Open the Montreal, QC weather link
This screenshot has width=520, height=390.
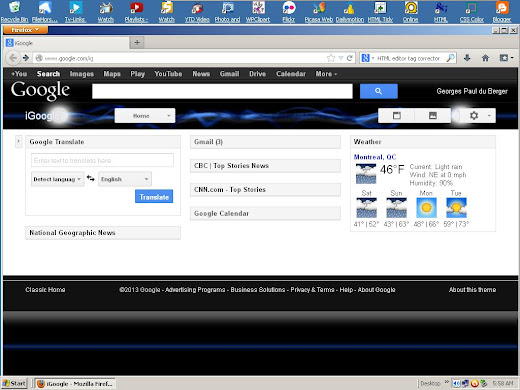point(375,157)
